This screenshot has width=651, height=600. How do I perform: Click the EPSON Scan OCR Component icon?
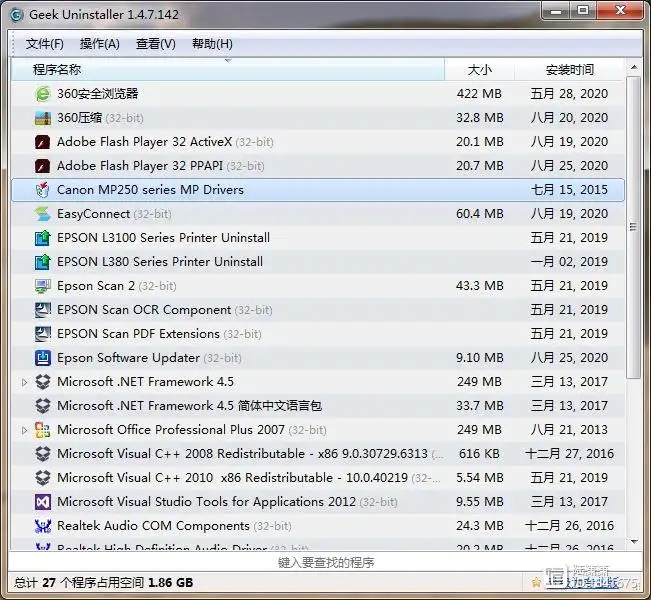[x=42, y=310]
